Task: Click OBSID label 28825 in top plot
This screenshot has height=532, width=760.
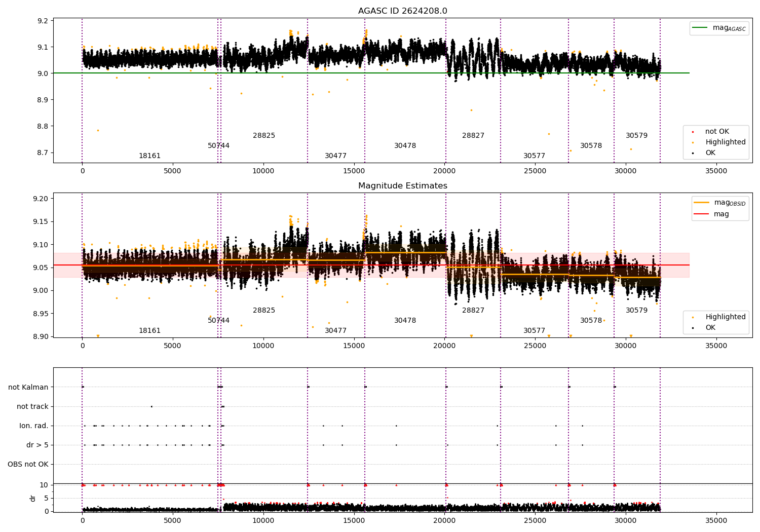Action: tap(264, 135)
